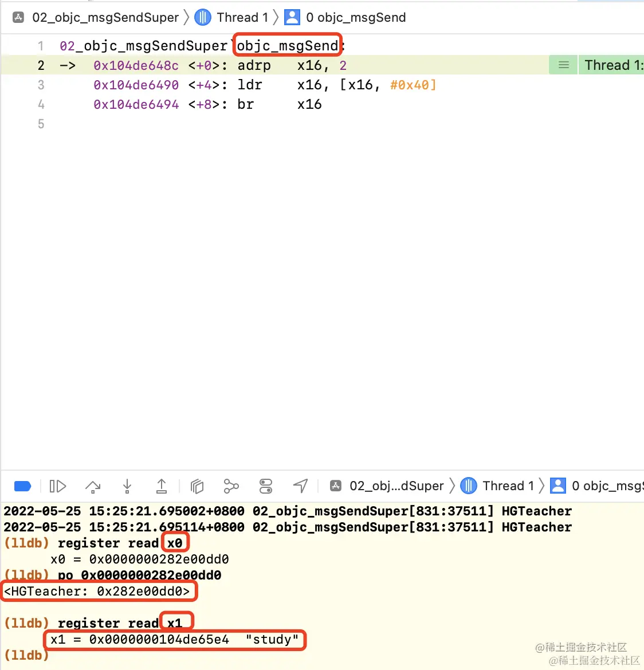Click the Step Into debug icon

[x=127, y=486]
